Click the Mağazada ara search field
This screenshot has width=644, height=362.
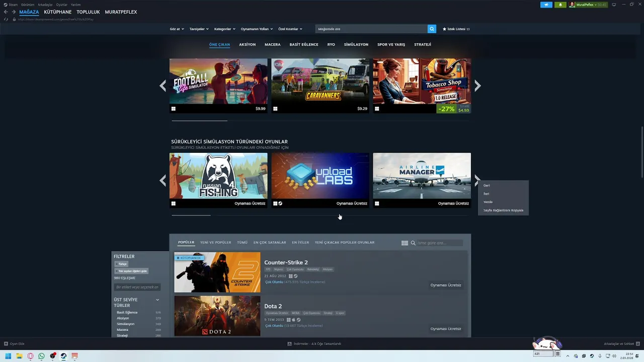click(371, 29)
